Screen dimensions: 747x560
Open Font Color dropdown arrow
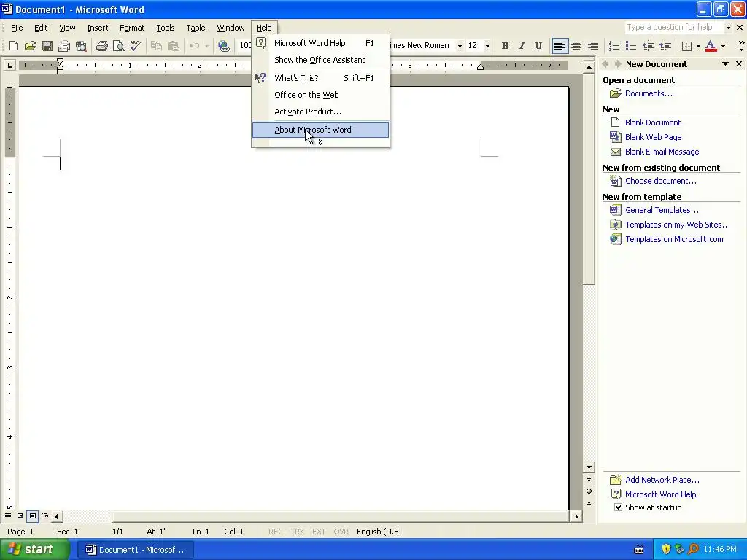723,46
